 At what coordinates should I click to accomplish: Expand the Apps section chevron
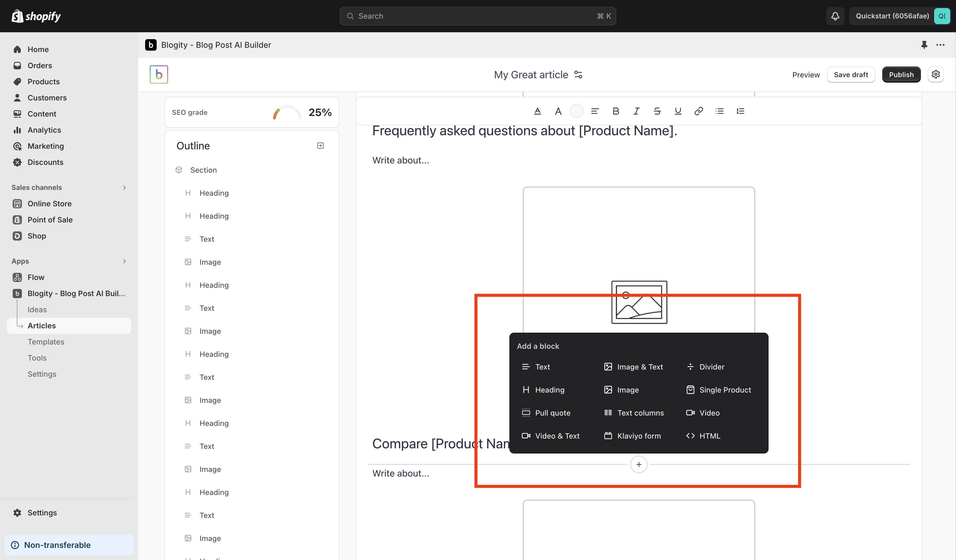click(x=124, y=261)
